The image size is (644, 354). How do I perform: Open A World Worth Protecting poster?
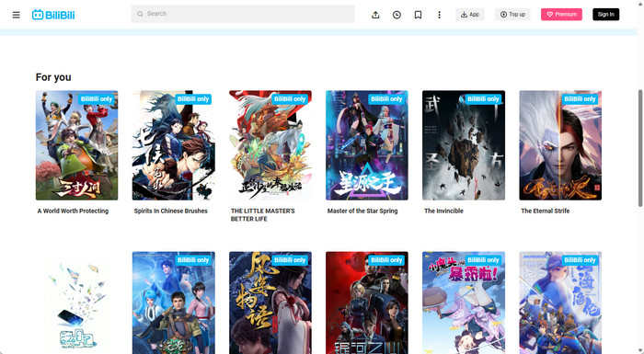[76, 145]
